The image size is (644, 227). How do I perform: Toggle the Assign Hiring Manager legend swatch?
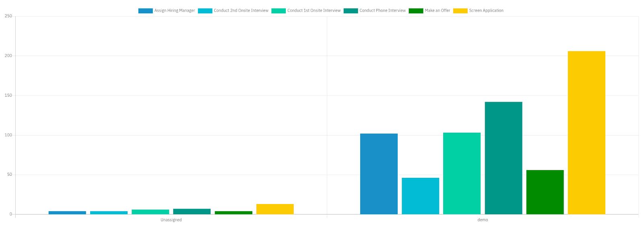[x=145, y=11]
